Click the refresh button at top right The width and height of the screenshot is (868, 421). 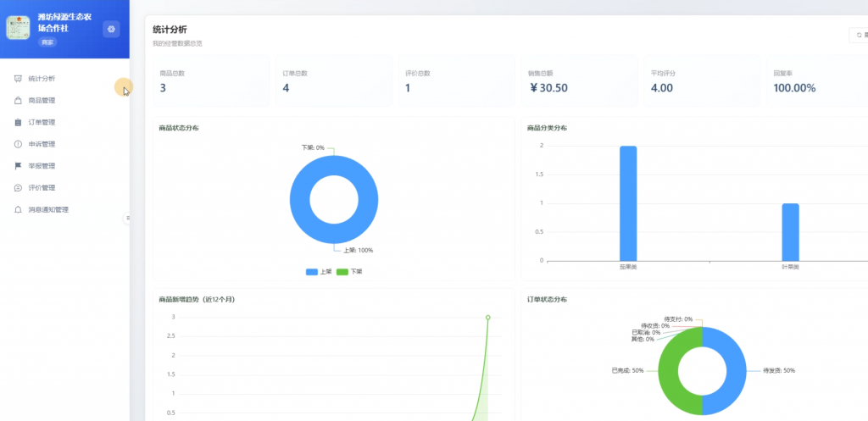point(860,35)
